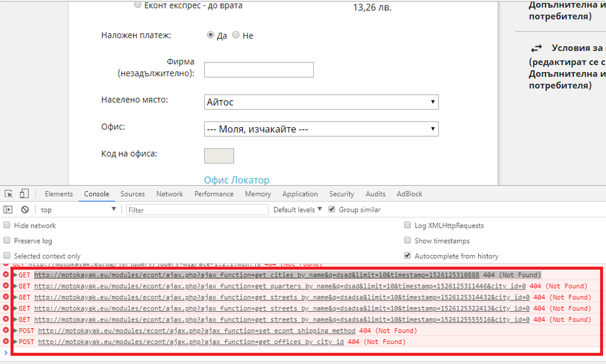Disable Autocomplete from history

point(407,255)
